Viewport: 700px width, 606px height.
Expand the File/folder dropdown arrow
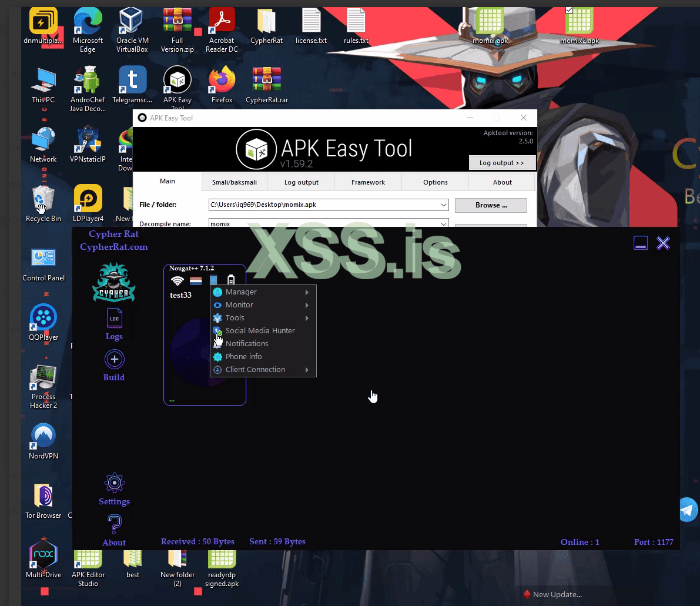(443, 205)
